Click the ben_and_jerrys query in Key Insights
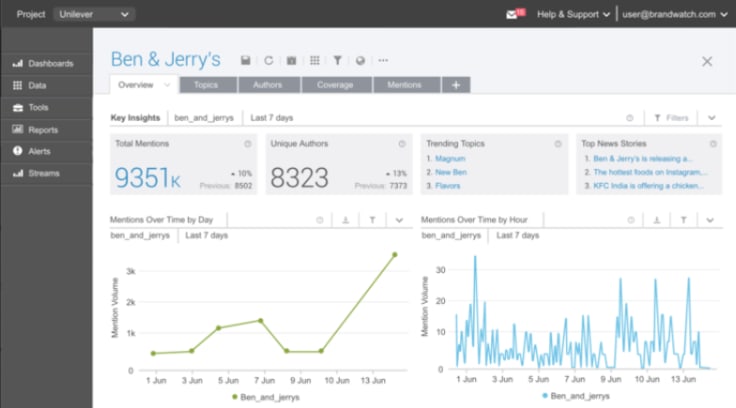The image size is (736, 408). 204,118
